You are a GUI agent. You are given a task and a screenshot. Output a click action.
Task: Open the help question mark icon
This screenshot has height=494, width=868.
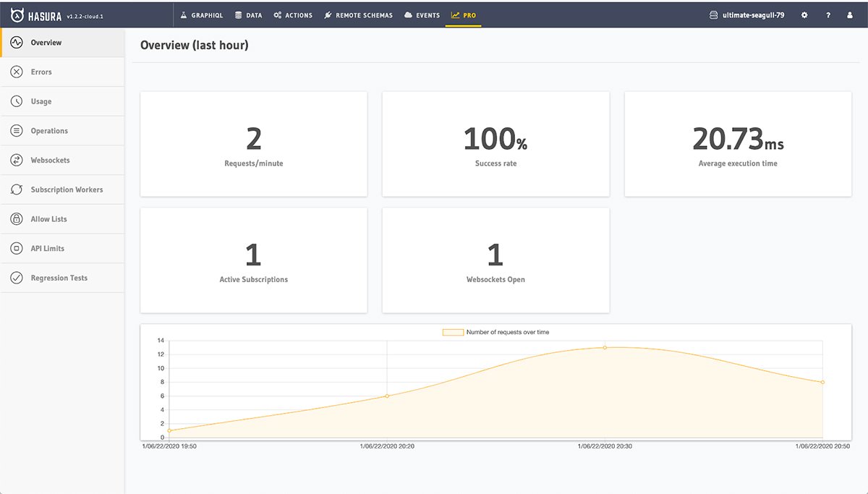tap(828, 14)
